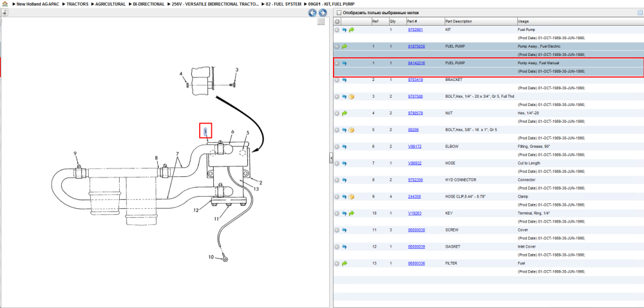Select callout 10 on the diagram
This screenshot has width=644, height=308.
click(211, 257)
